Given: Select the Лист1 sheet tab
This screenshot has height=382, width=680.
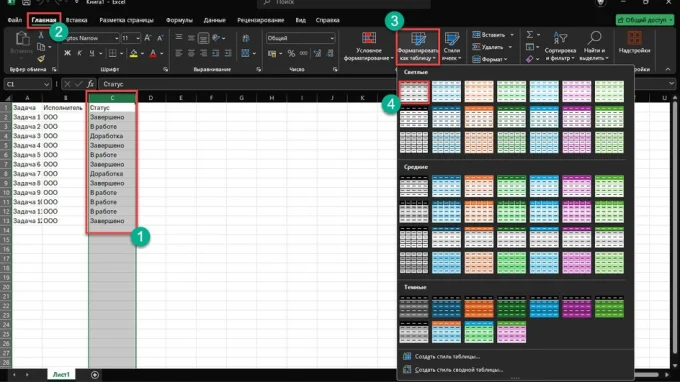Looking at the screenshot, I should pos(61,375).
